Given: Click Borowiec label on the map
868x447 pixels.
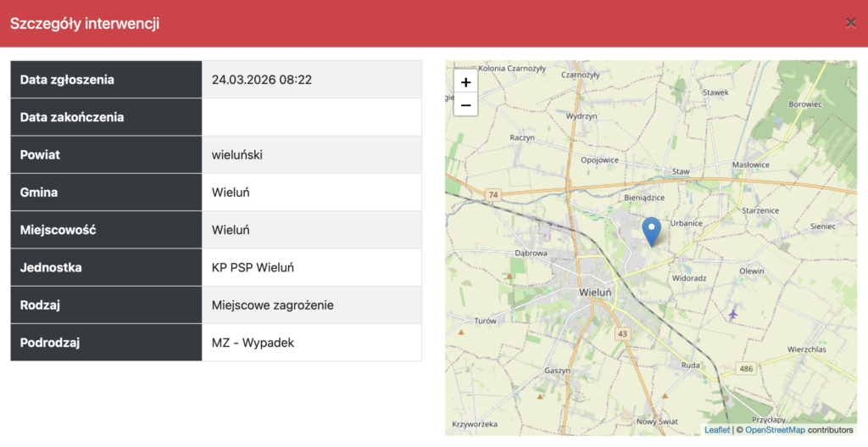Looking at the screenshot, I should pyautogui.click(x=805, y=104).
